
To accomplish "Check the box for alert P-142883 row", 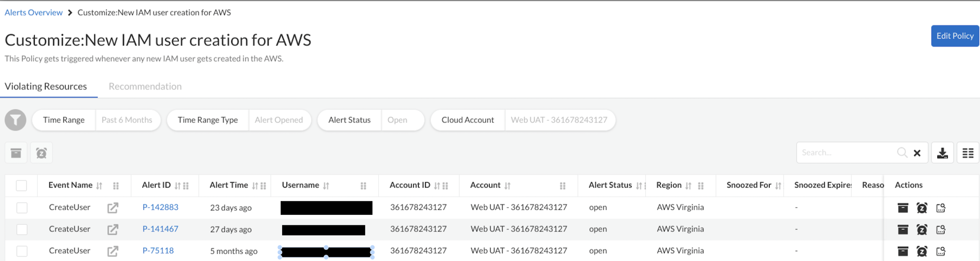I will click(22, 208).
